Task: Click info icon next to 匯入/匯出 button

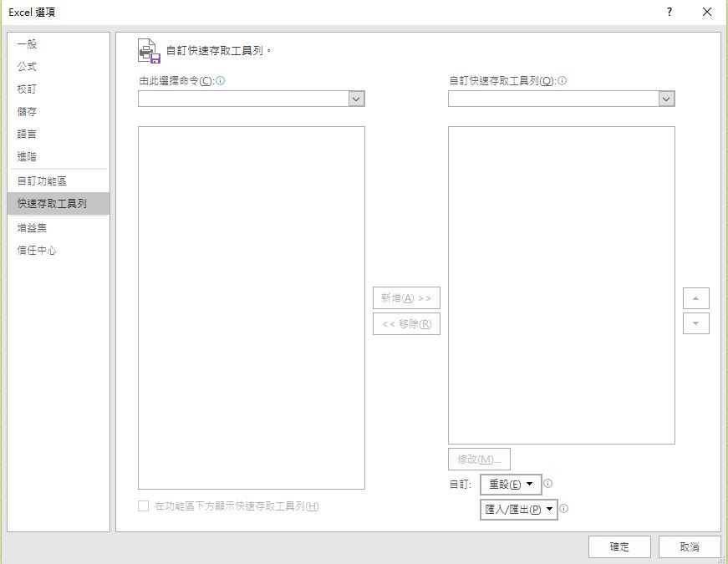Action: [563, 508]
